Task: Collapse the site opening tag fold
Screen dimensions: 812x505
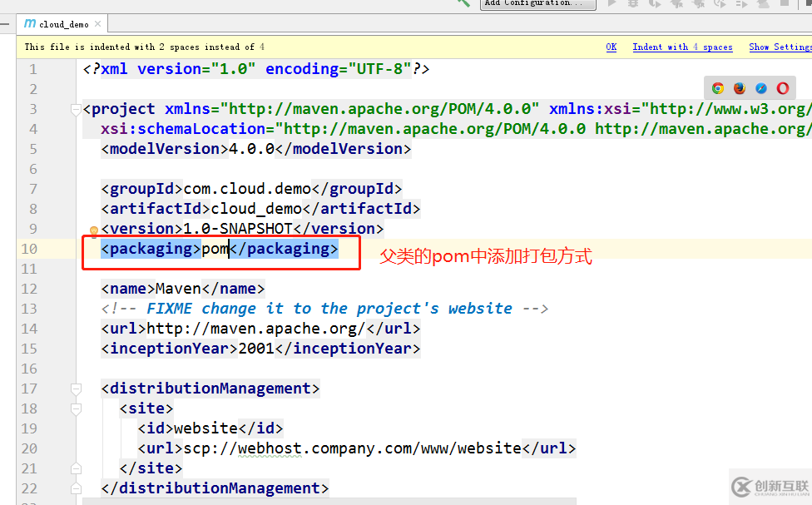Action: pos(76,409)
